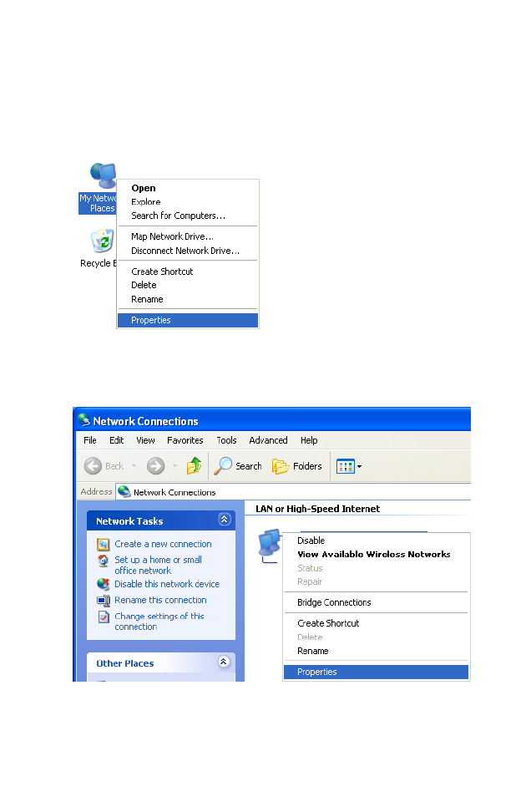Click Set up a home or small office network

tap(159, 565)
